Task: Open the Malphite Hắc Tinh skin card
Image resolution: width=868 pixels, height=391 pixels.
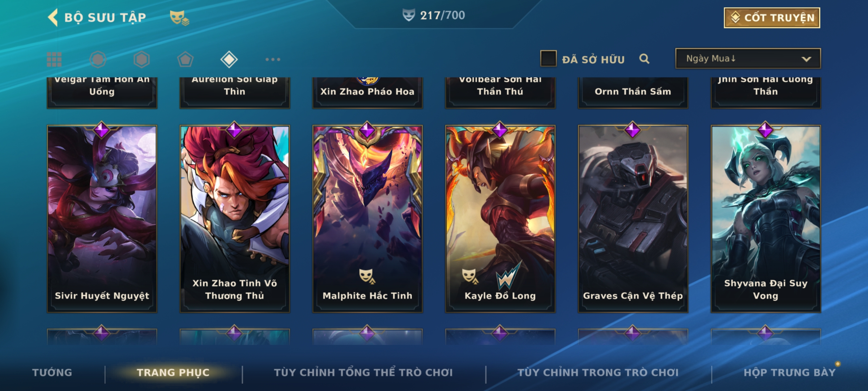Action: 367,219
